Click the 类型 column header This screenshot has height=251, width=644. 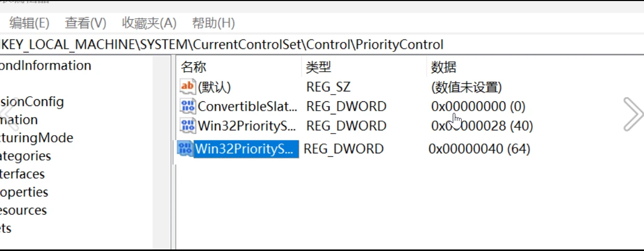coord(319,67)
